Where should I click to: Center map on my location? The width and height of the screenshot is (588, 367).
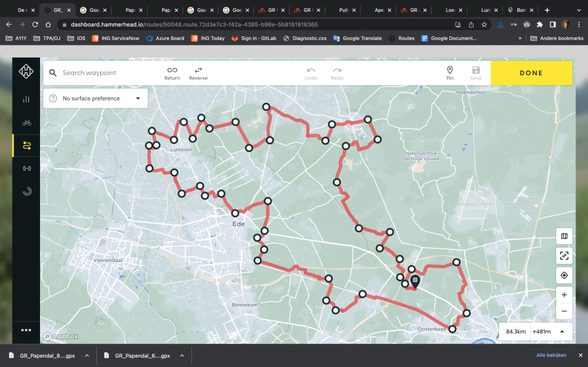coord(564,275)
